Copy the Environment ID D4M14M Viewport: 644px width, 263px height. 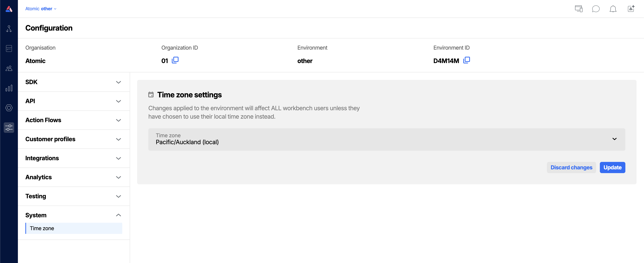466,60
